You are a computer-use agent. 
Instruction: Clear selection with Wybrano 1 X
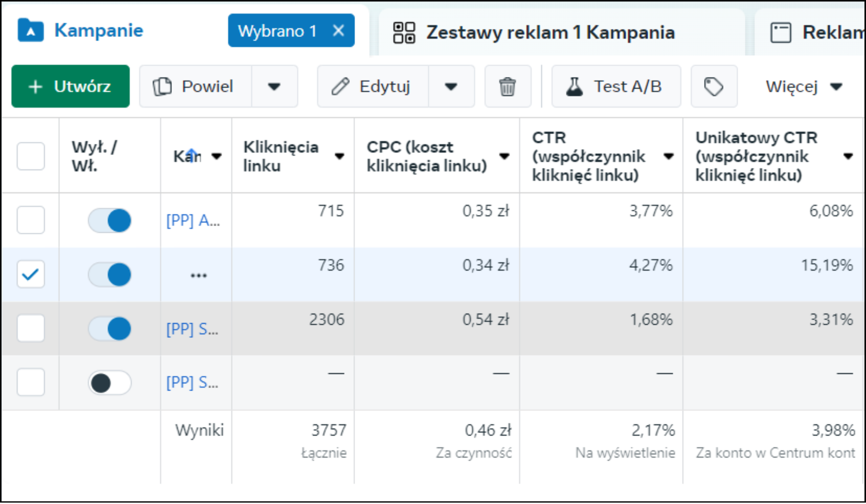339,31
